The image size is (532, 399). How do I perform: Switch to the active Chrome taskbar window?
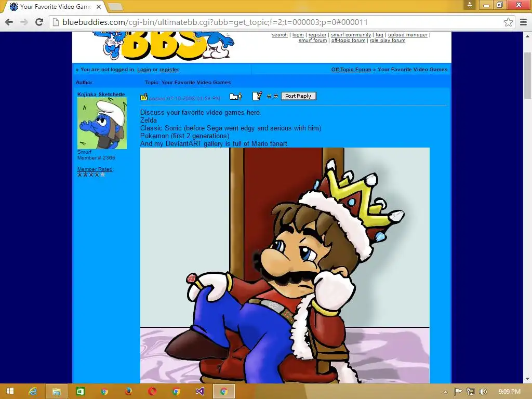[x=223, y=392]
